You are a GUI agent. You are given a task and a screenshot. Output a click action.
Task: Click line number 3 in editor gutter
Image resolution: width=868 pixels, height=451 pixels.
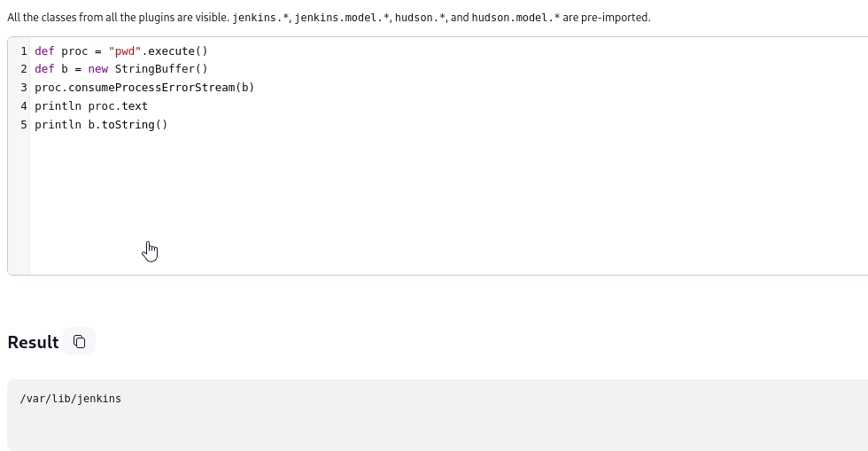[x=24, y=88]
